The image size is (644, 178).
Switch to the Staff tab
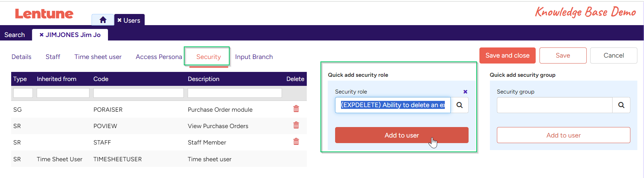(x=53, y=57)
